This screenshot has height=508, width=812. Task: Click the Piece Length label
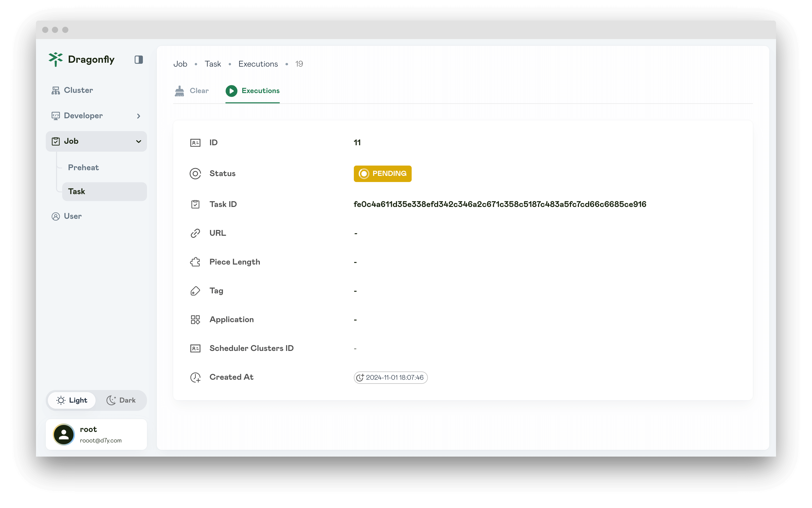pyautogui.click(x=235, y=262)
